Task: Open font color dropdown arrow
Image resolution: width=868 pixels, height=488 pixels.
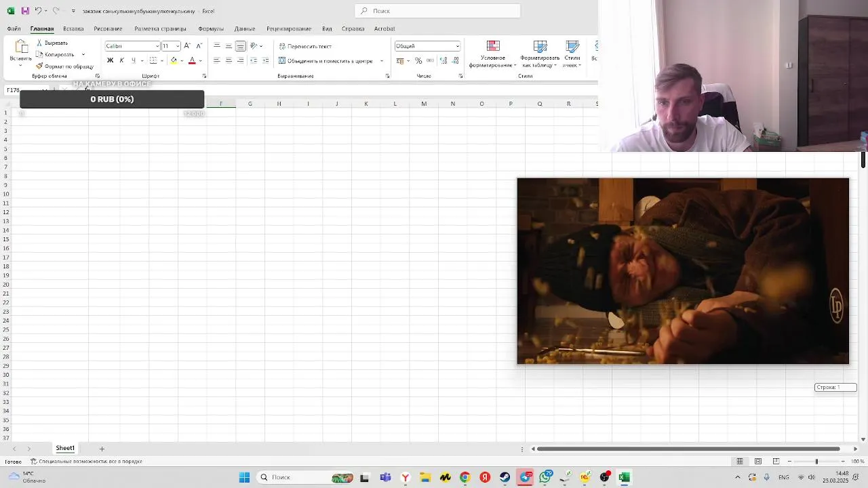Action: (x=200, y=61)
